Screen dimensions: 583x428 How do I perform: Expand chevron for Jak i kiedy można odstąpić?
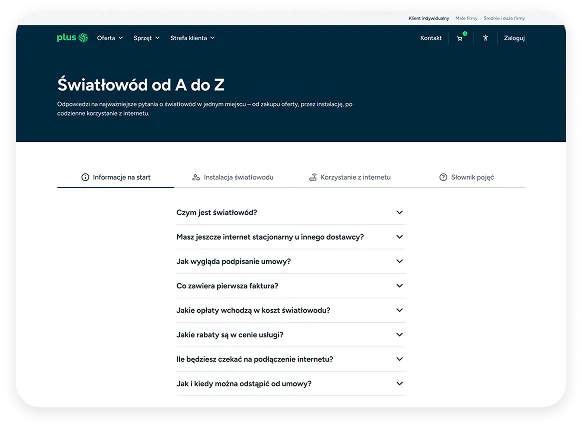click(x=400, y=383)
